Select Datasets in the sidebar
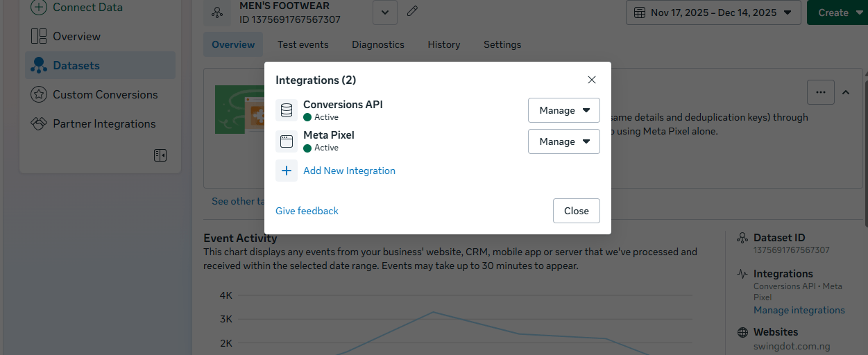 tap(100, 65)
